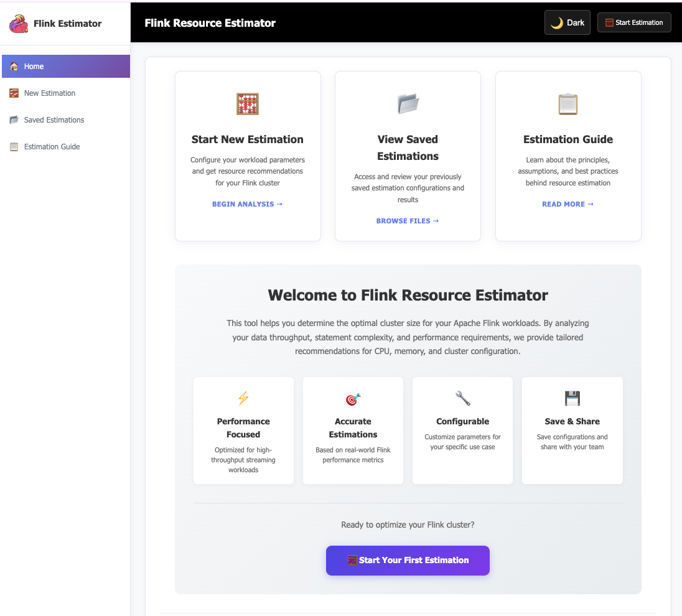Viewport: 682px width, 616px height.
Task: Click the floppy disk Save & Share icon
Action: click(572, 398)
